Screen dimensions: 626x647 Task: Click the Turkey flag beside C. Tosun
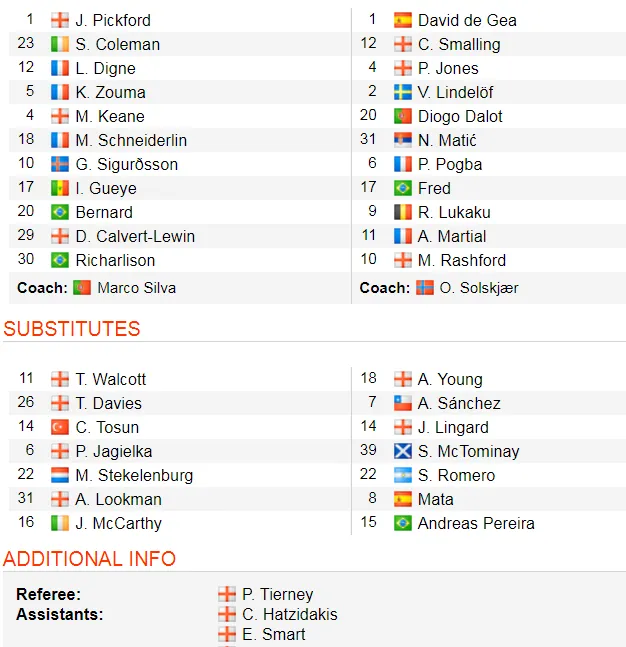[60, 427]
